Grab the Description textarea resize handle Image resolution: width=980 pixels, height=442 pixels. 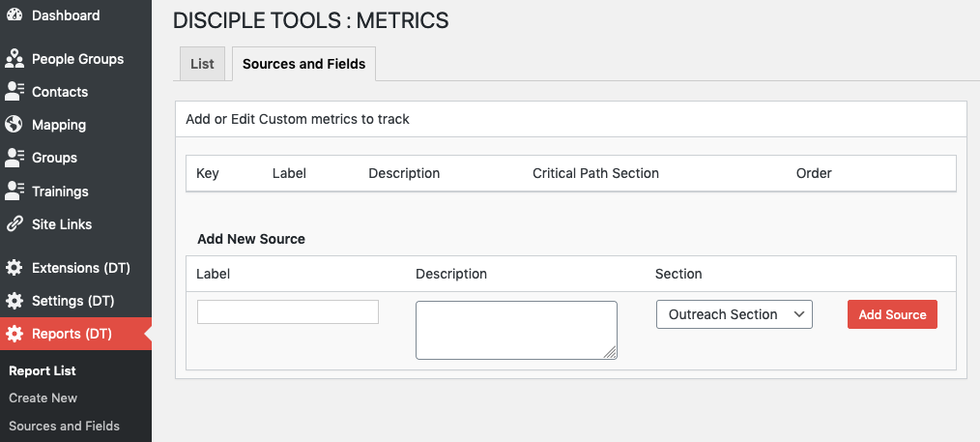610,353
